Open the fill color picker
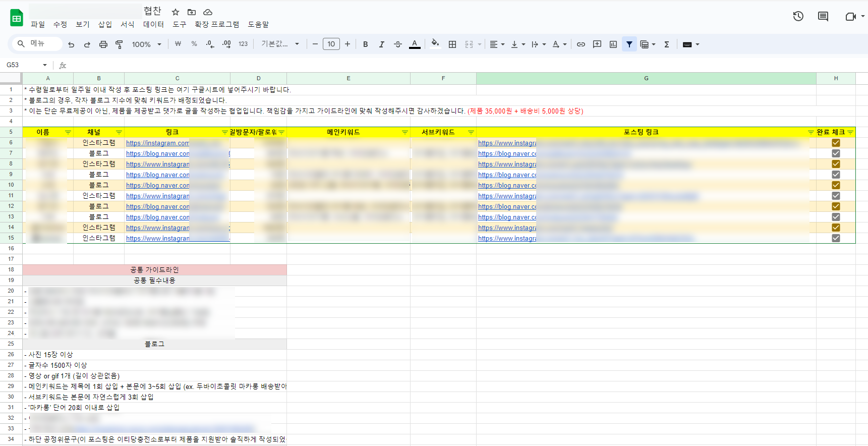 click(435, 44)
